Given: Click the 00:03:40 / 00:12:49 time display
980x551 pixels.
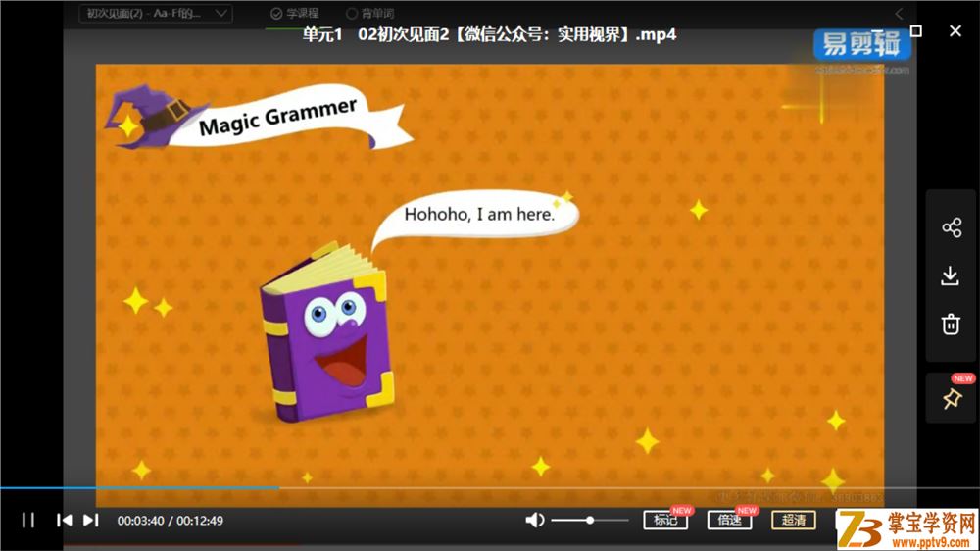Looking at the screenshot, I should click(x=170, y=521).
